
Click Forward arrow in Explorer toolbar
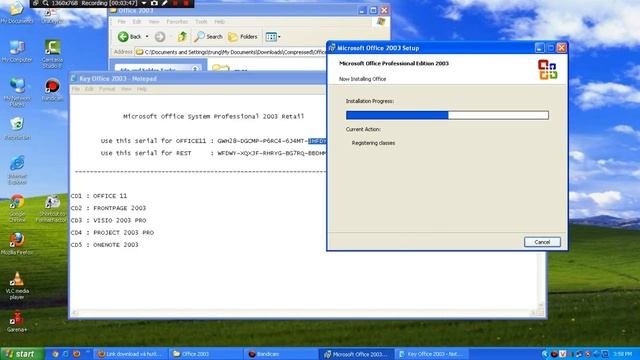click(x=160, y=37)
